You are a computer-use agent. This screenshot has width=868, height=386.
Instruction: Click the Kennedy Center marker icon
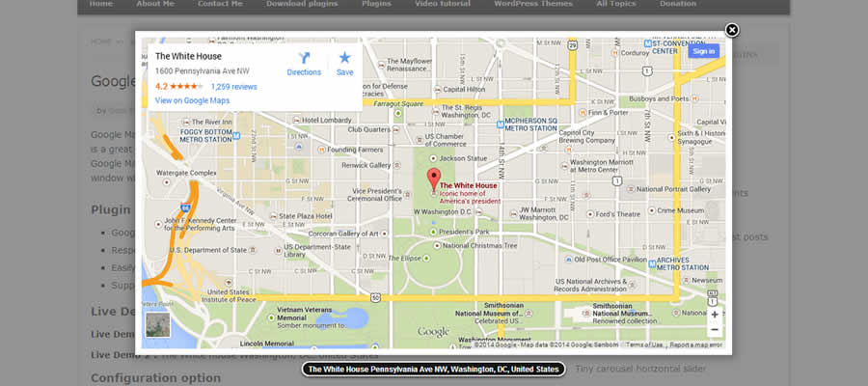pyautogui.click(x=158, y=224)
